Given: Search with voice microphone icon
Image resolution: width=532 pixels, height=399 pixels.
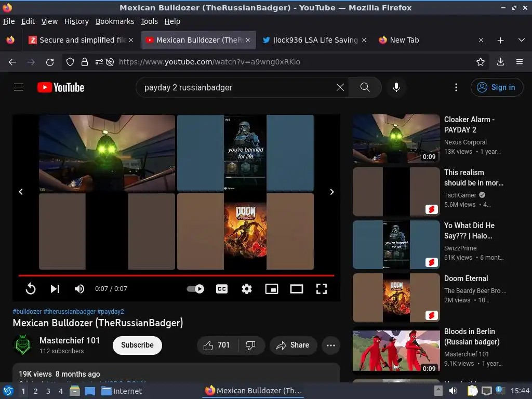Looking at the screenshot, I should [x=396, y=87].
